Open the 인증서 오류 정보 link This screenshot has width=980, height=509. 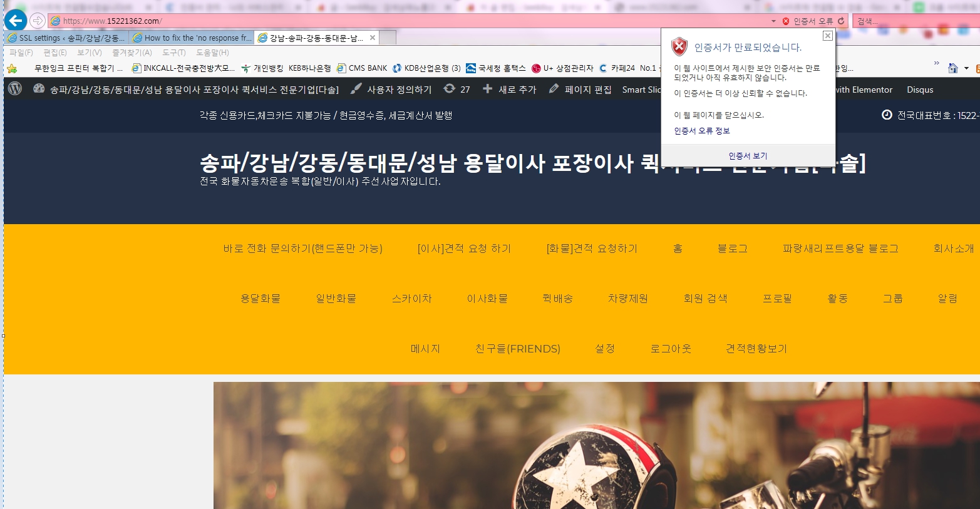point(702,131)
